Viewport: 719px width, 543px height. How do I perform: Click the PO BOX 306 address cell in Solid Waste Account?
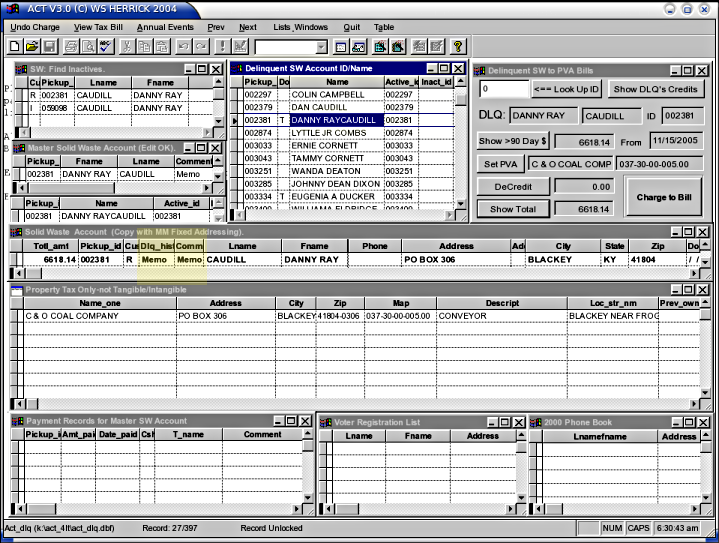click(x=455, y=260)
